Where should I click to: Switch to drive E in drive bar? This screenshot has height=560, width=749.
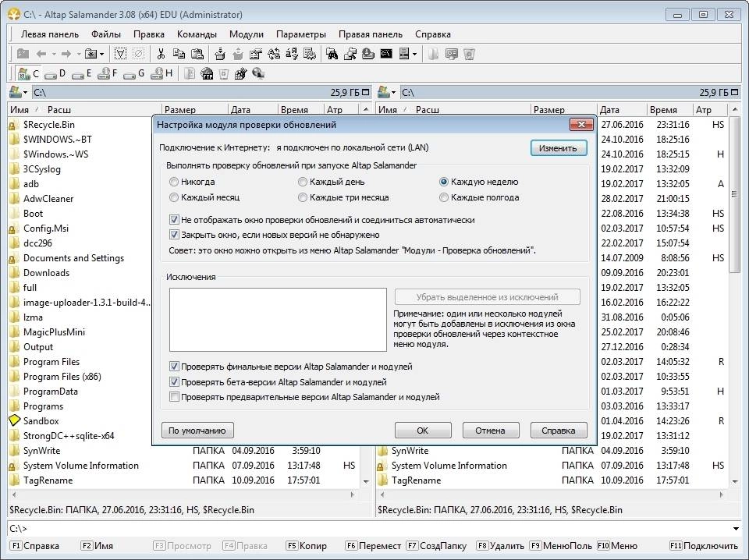tap(81, 73)
